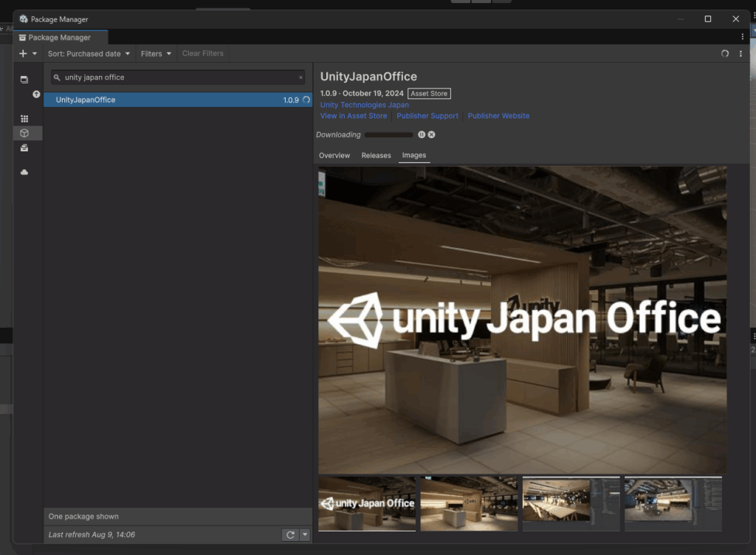Viewport: 756px width, 555px height.
Task: Click the "UnityJapanOffice" details heading
Action: point(368,77)
